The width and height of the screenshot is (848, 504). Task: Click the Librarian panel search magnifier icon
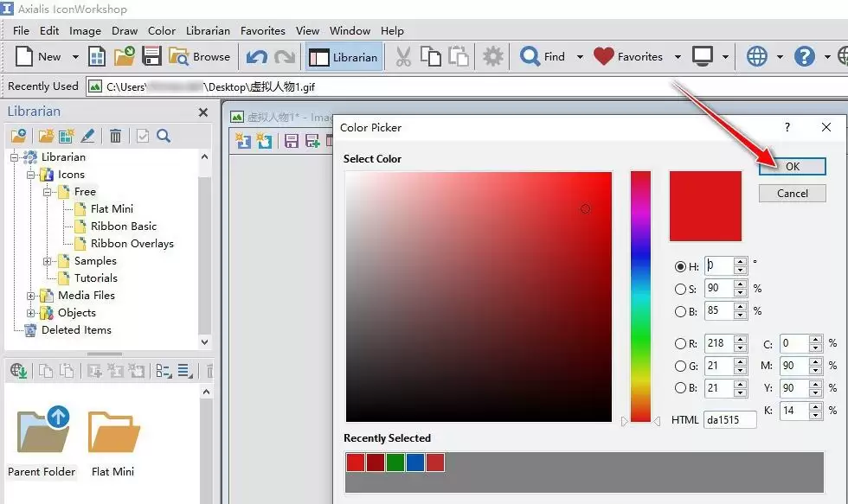(164, 136)
